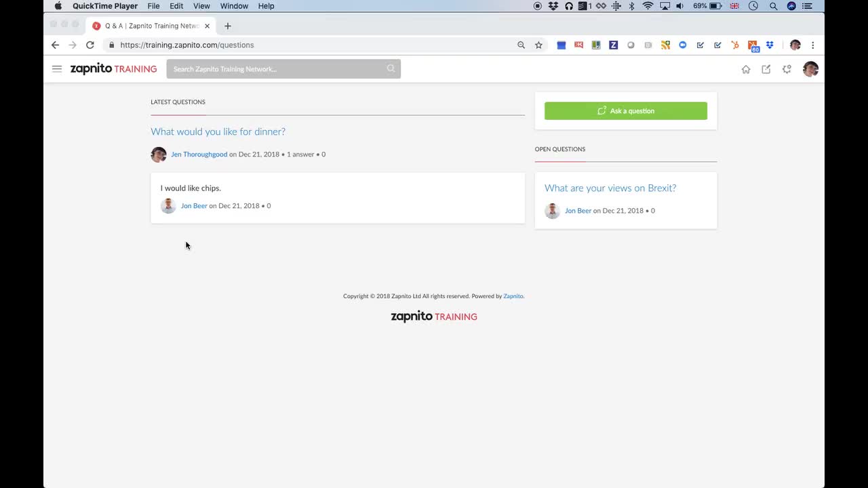Click the search magnifier in Zapnito search box

391,68
